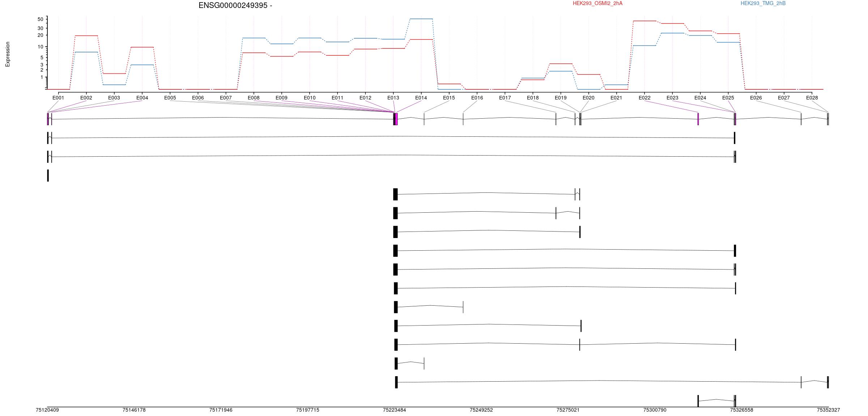Click genomic coordinate 75171946
Image resolution: width=868 pixels, height=416 pixels.
coord(221,410)
